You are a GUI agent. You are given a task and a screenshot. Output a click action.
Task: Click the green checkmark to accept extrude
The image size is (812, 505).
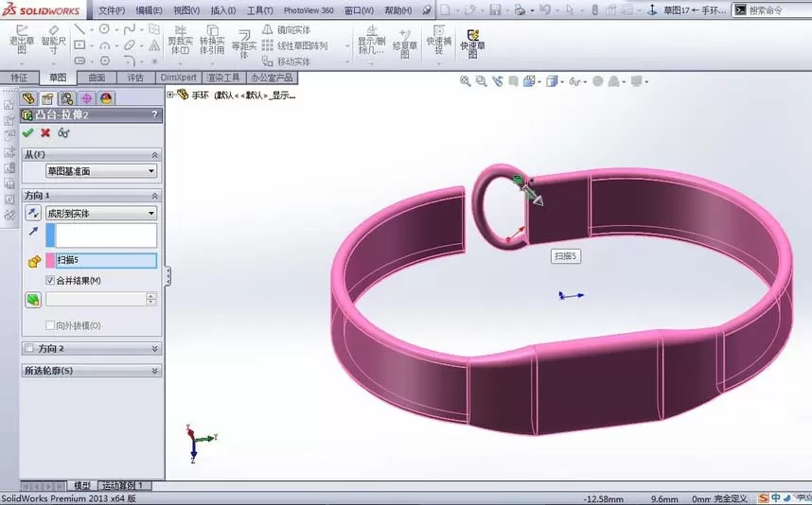click(x=28, y=133)
